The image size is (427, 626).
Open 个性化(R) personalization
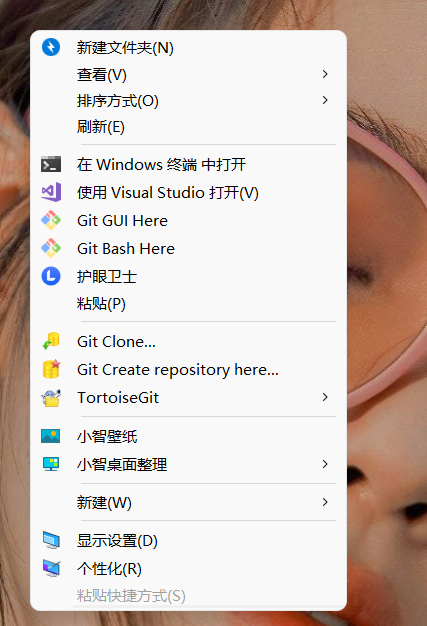pyautogui.click(x=188, y=569)
